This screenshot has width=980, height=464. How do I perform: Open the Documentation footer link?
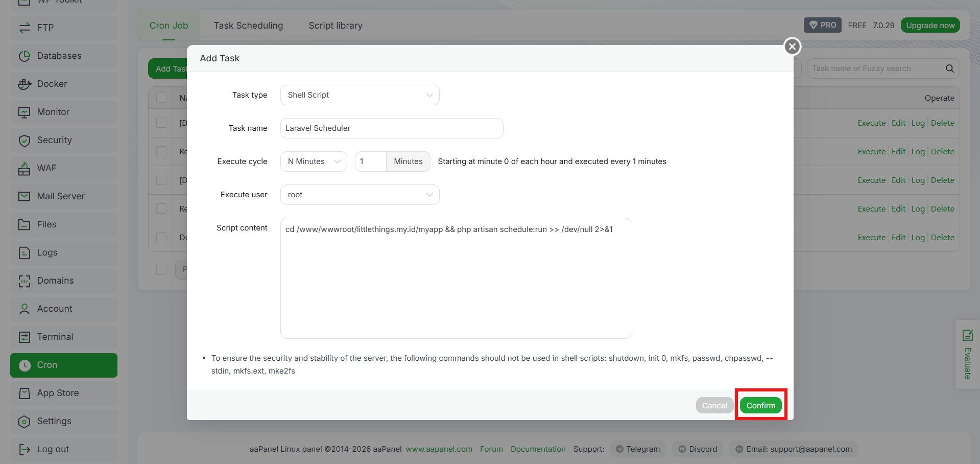538,449
